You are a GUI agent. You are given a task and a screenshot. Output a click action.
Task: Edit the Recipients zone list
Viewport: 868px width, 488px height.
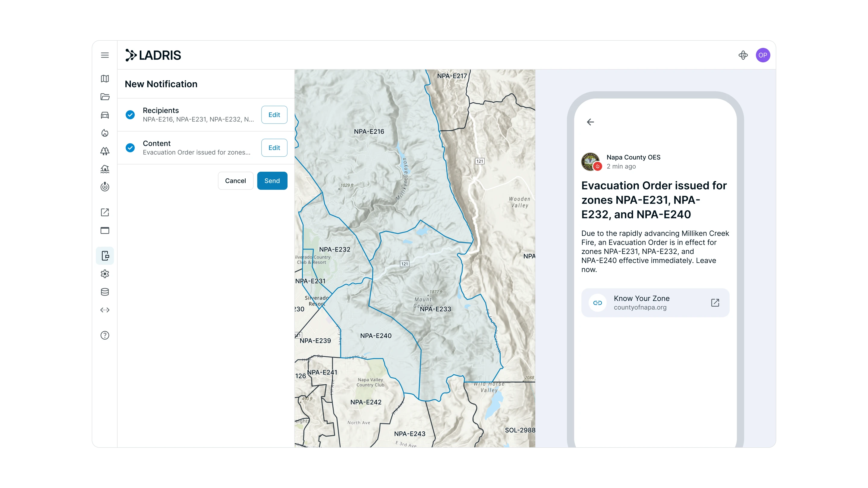pyautogui.click(x=274, y=115)
